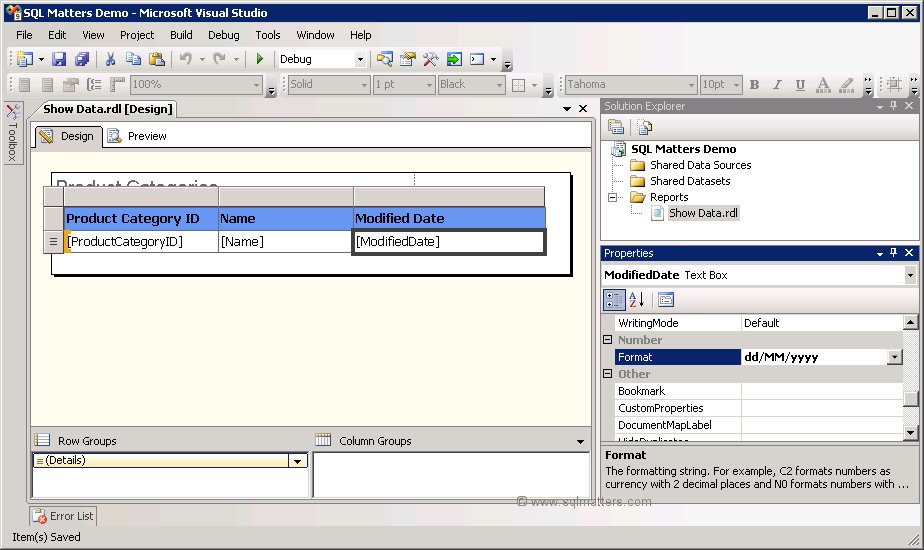
Task: Open Solution Explorer from the toolbar icon
Action: [385, 59]
